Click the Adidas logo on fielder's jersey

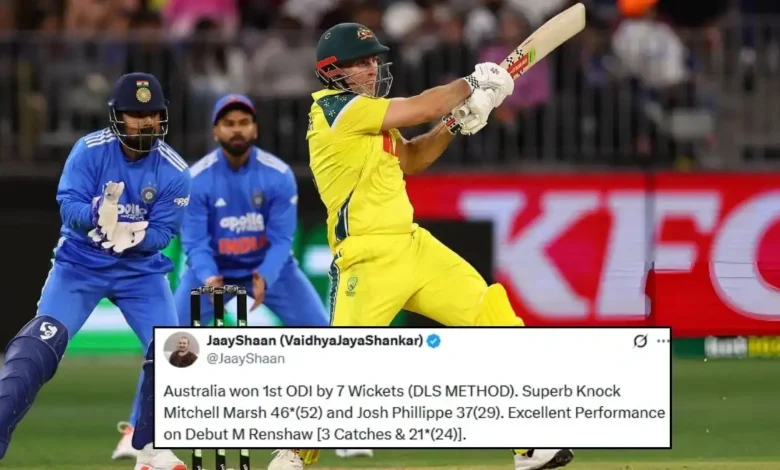coord(220,202)
